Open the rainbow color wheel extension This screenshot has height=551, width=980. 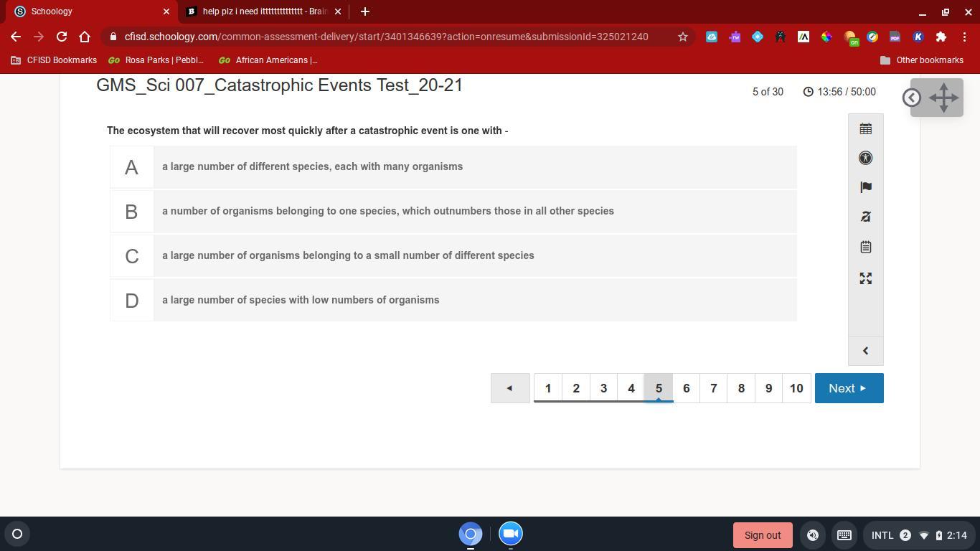(826, 37)
